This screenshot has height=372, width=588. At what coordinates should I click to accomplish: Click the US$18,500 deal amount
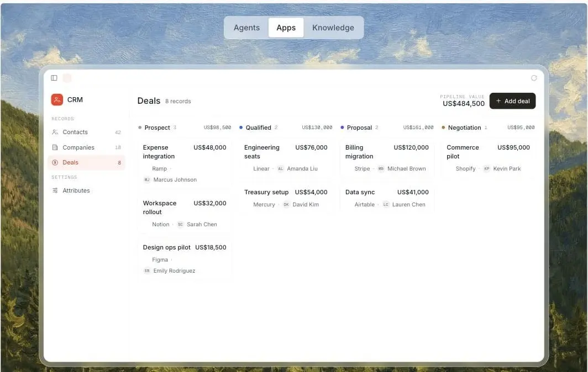click(x=211, y=247)
